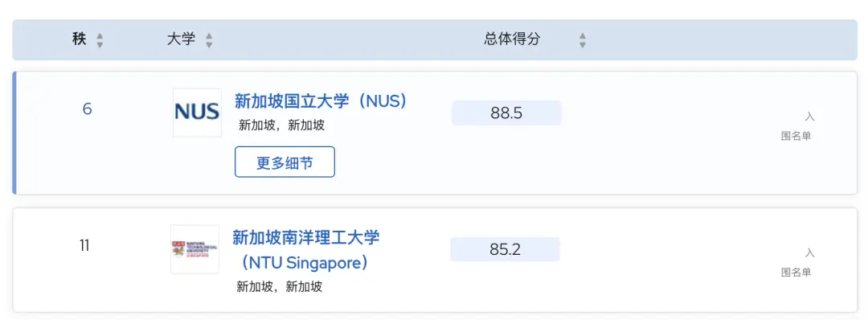Click 新加坡,新加坡 location under NTU Singapore
This screenshot has height=320, width=868.
click(x=280, y=287)
